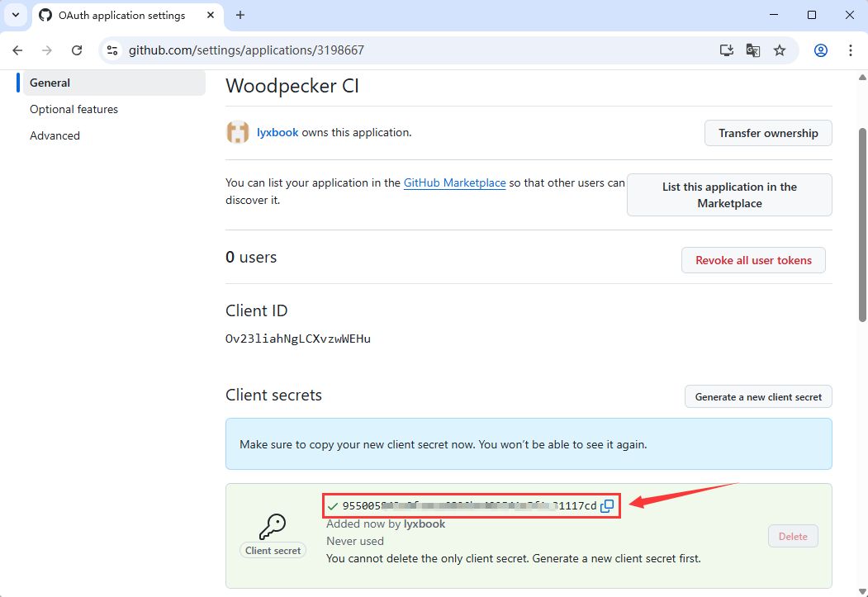Click the install app icon in address bar
Viewport: 868px width, 597px height.
726,50
